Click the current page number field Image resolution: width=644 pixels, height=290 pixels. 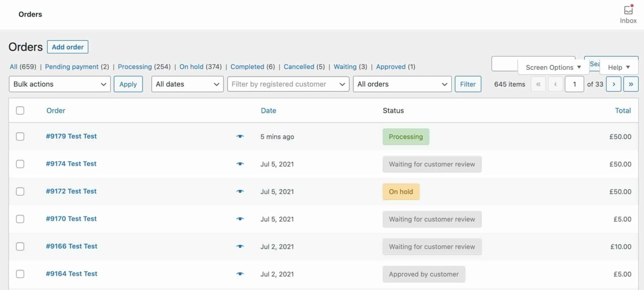(574, 84)
